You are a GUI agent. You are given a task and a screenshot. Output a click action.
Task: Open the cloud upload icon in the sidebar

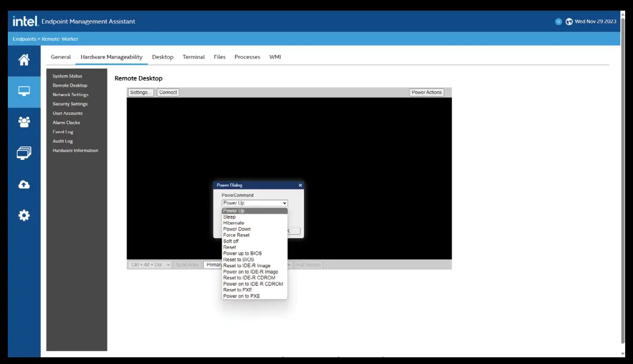[24, 185]
